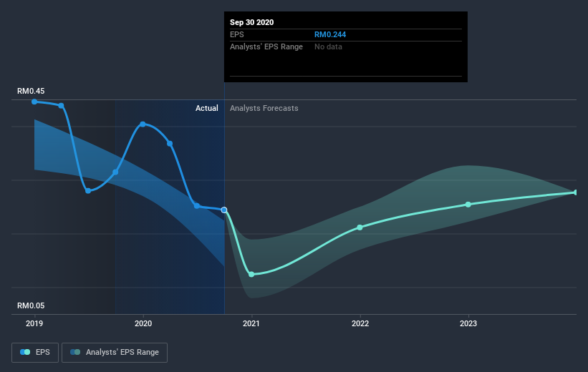Click the EPS legend color icon
588x372 pixels.
(x=25, y=352)
